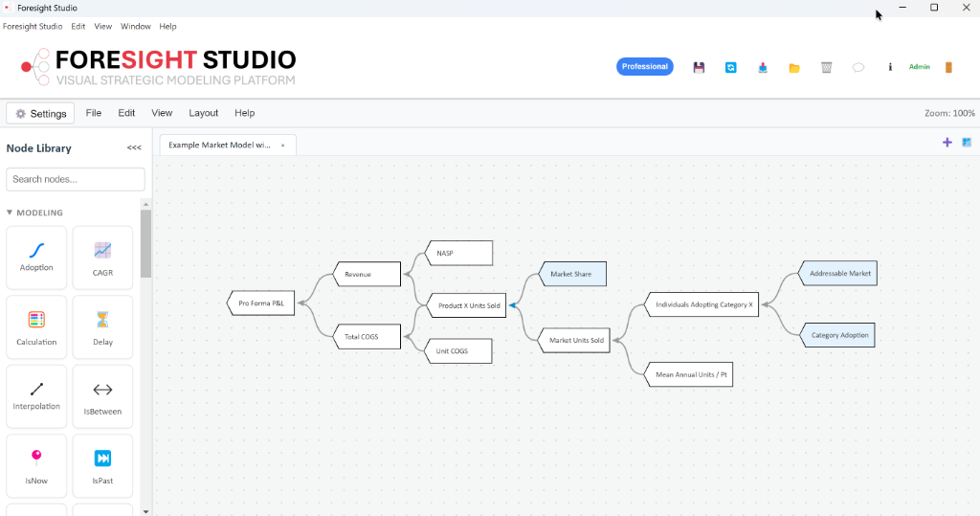
Task: Click the Admin user link
Action: tap(919, 67)
